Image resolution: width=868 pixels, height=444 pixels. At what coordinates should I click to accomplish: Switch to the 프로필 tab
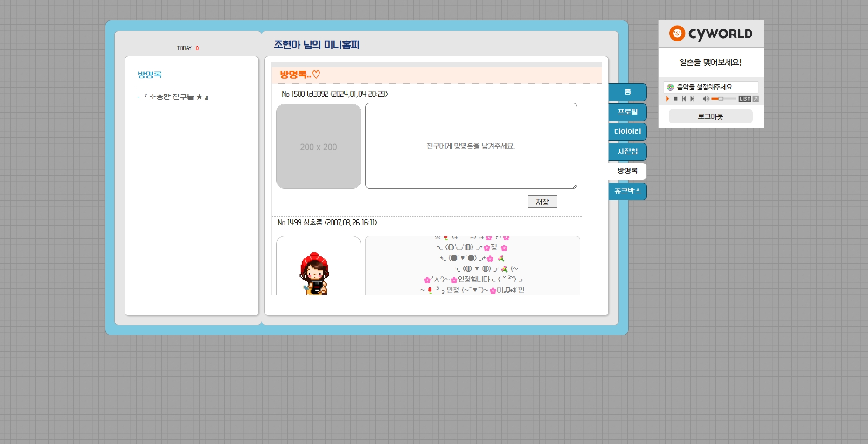tap(627, 112)
